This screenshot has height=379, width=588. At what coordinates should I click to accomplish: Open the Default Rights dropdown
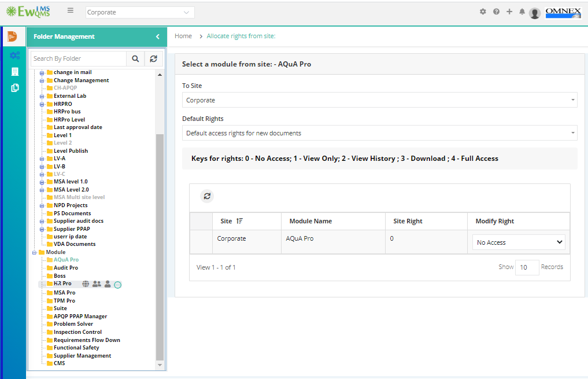pyautogui.click(x=379, y=133)
